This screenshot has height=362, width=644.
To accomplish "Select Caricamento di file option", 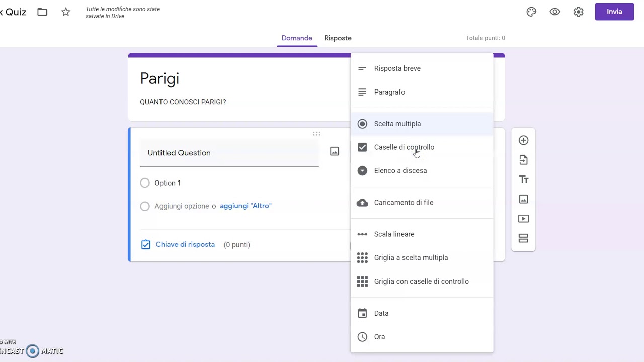I will [422, 203].
